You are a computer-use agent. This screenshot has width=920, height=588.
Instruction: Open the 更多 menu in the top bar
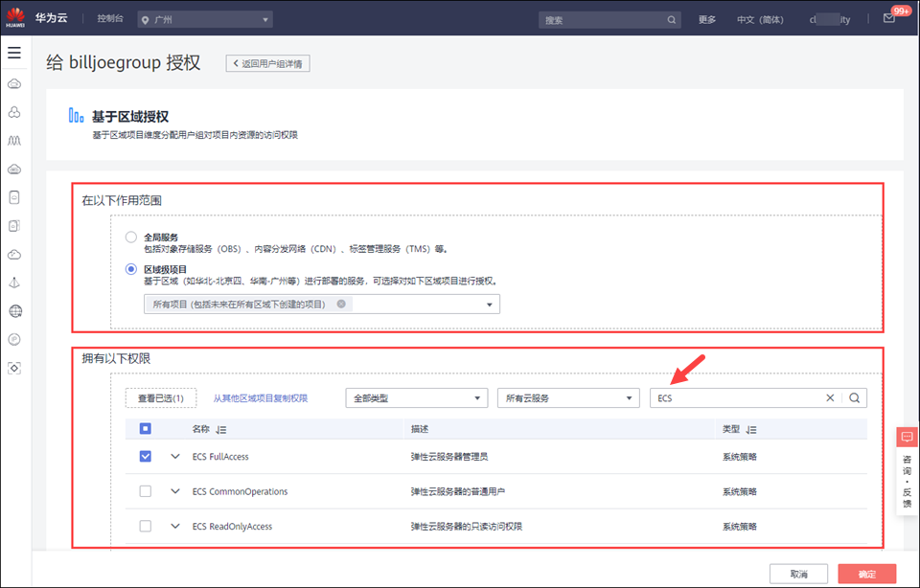(707, 19)
